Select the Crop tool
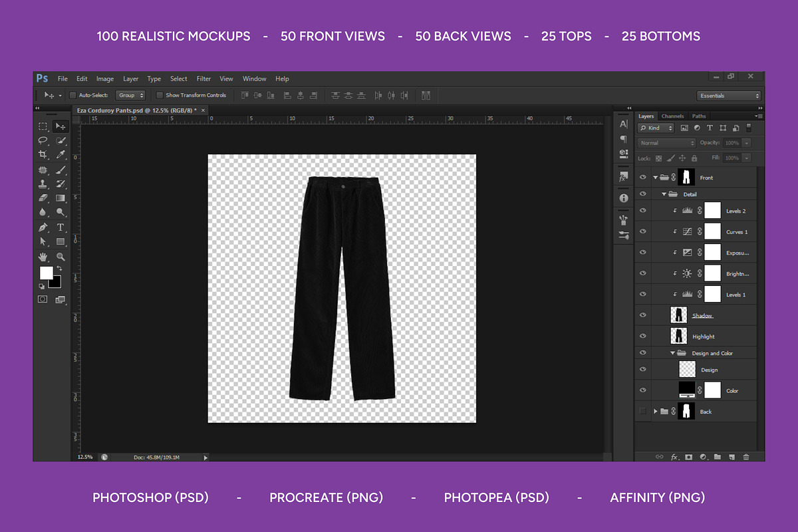This screenshot has width=798, height=532. click(x=43, y=154)
